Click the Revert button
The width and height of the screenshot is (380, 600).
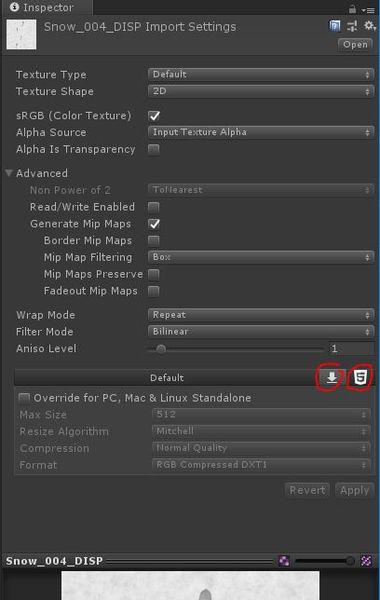(x=307, y=490)
